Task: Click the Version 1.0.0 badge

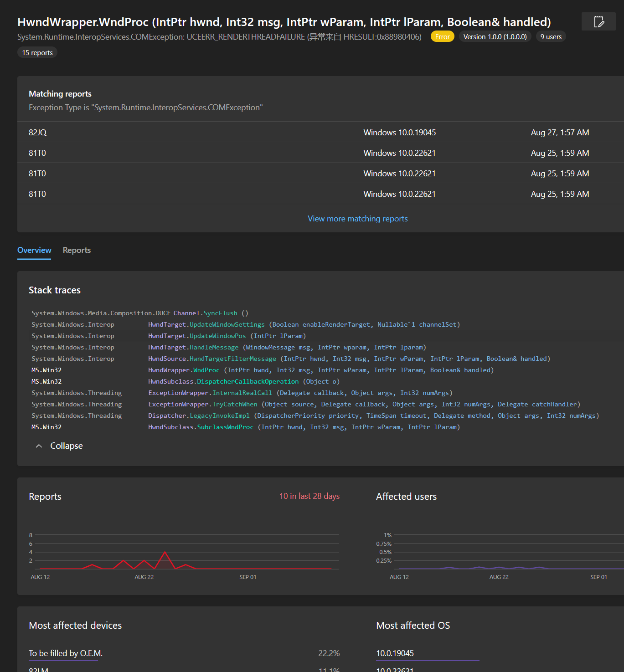Action: [x=495, y=36]
